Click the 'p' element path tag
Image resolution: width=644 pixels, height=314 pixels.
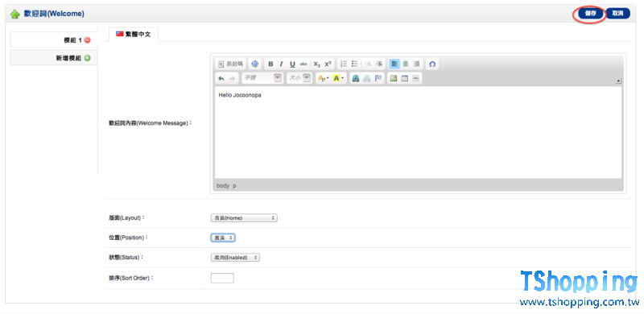[x=234, y=186]
